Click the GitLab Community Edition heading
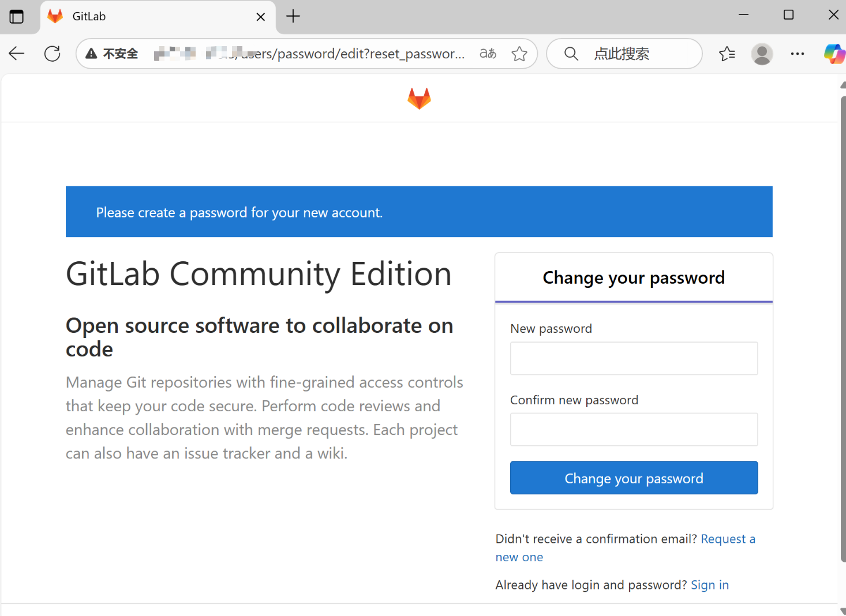The image size is (846, 616). (x=259, y=273)
